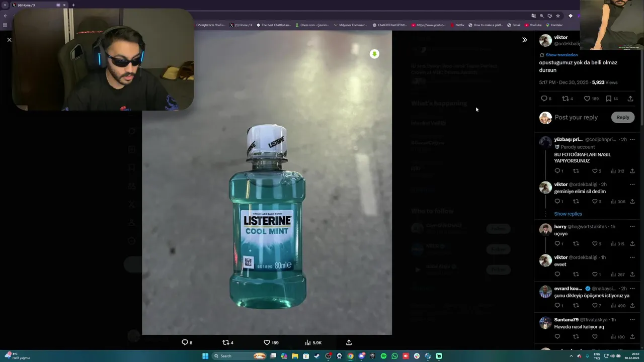
Task: Open view analytics 5.9K below image
Action: coord(313,342)
